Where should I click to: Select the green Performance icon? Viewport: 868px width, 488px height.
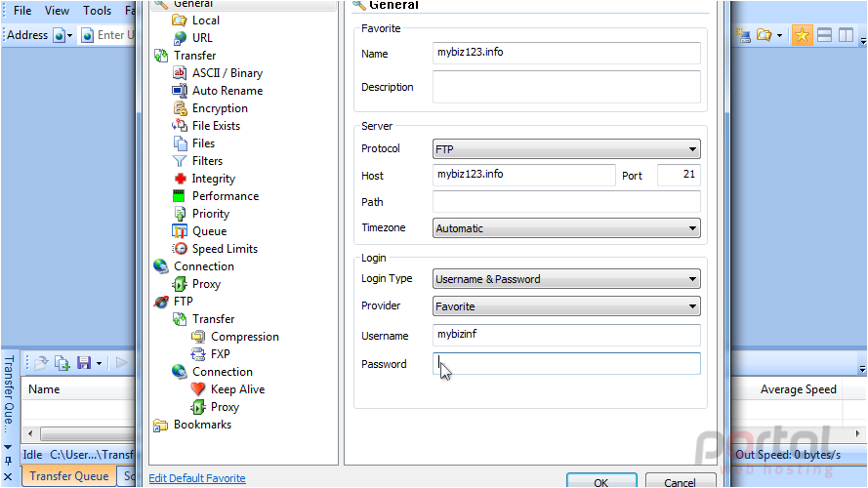coord(179,196)
